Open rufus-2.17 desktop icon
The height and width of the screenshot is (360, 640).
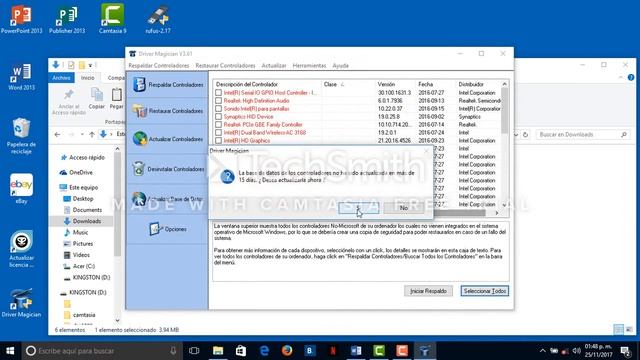tap(158, 19)
